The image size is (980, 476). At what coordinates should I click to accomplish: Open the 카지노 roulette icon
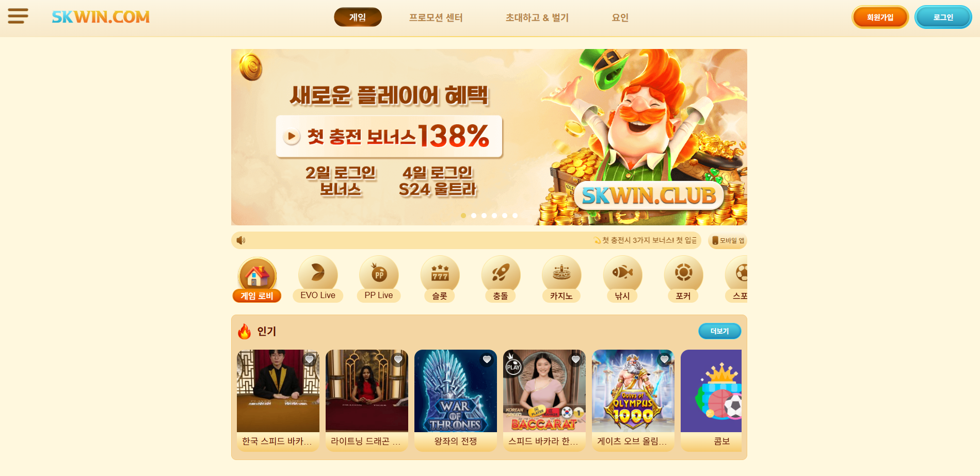[x=561, y=273]
